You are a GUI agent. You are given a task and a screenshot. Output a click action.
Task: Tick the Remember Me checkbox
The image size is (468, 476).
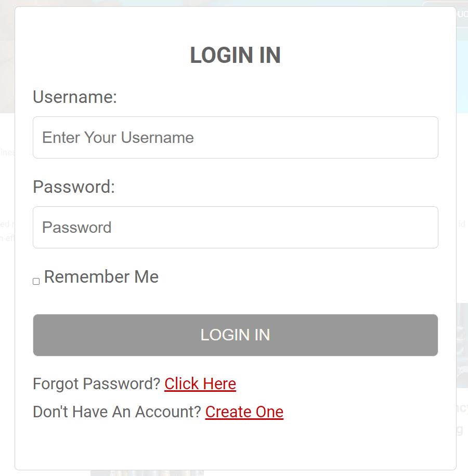coord(36,282)
